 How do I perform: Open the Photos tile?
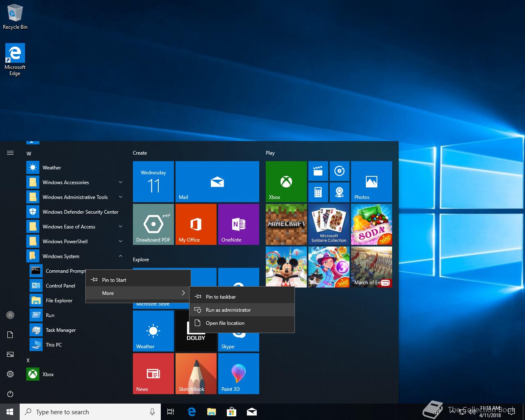[372, 181]
